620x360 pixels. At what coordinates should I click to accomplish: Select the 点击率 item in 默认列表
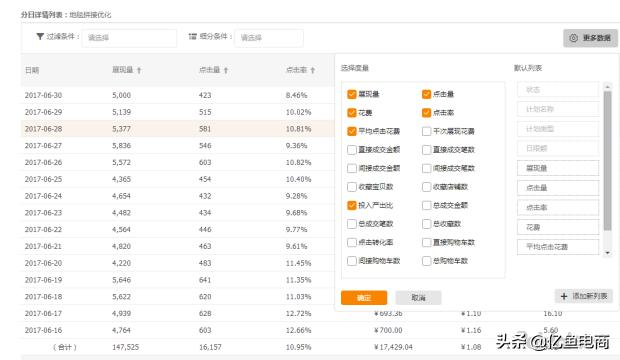click(558, 208)
